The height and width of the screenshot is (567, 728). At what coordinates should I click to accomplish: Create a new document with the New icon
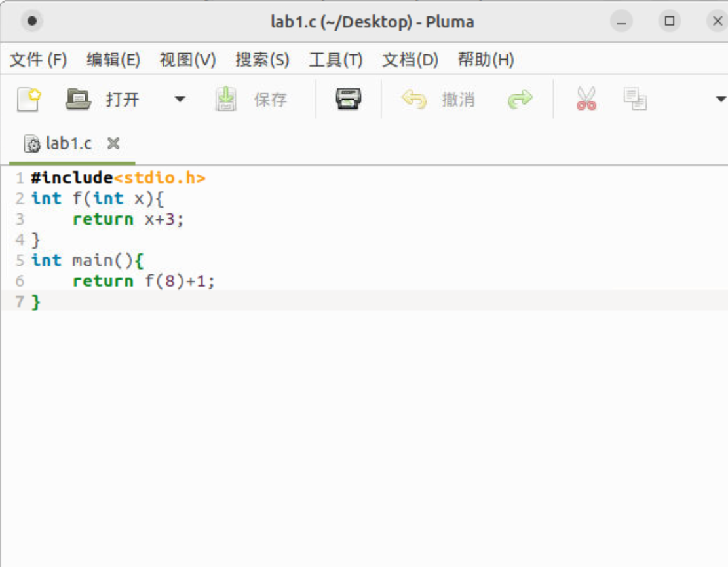tap(28, 98)
